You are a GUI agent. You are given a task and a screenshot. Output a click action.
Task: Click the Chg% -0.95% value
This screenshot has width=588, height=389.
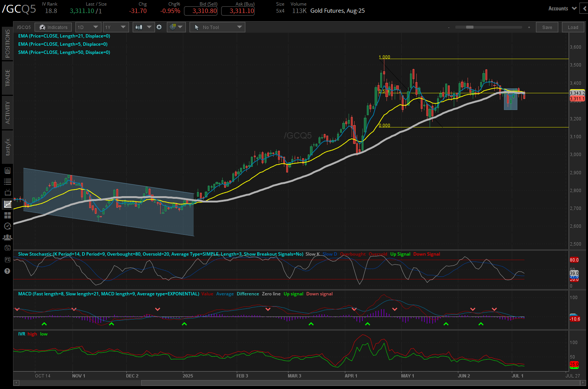pyautogui.click(x=170, y=11)
